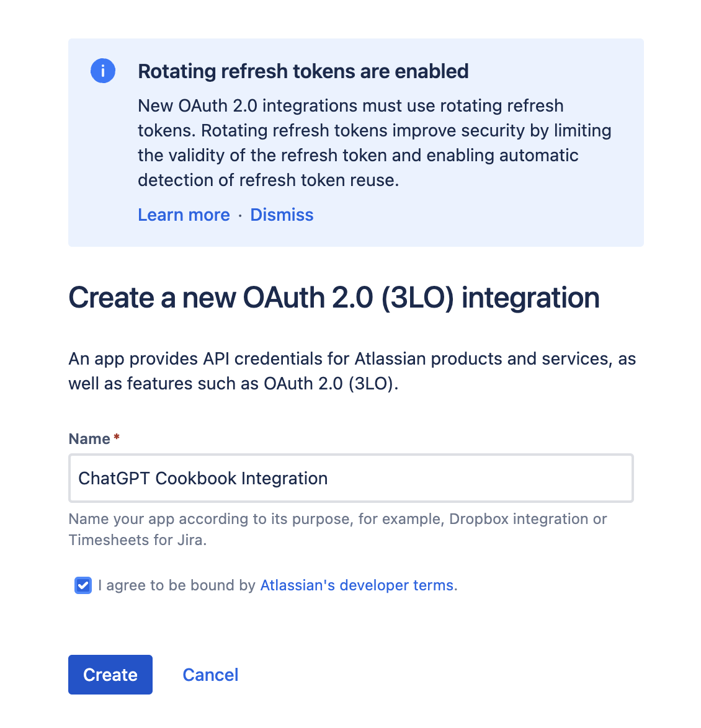Click the required asterisk beside Name
The width and height of the screenshot is (701, 728).
[116, 437]
